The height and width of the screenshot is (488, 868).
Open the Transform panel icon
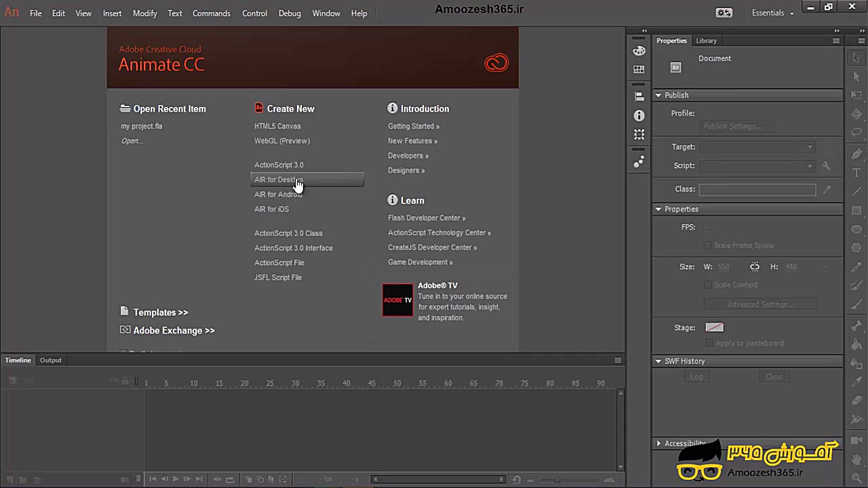[x=639, y=135]
